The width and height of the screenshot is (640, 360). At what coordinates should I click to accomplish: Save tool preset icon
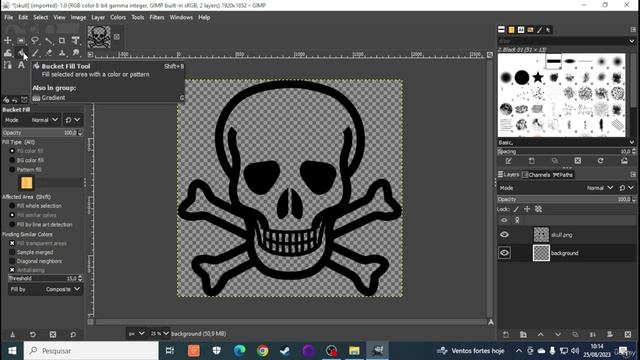coord(13,335)
